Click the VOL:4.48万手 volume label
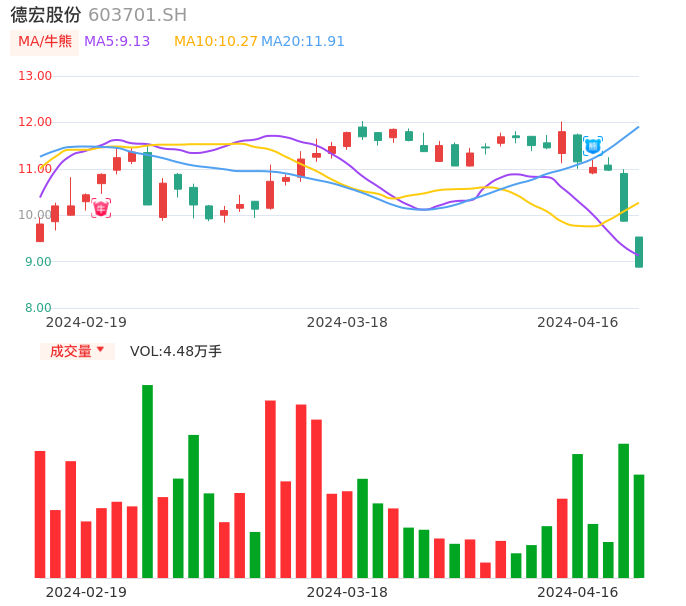 pos(176,351)
